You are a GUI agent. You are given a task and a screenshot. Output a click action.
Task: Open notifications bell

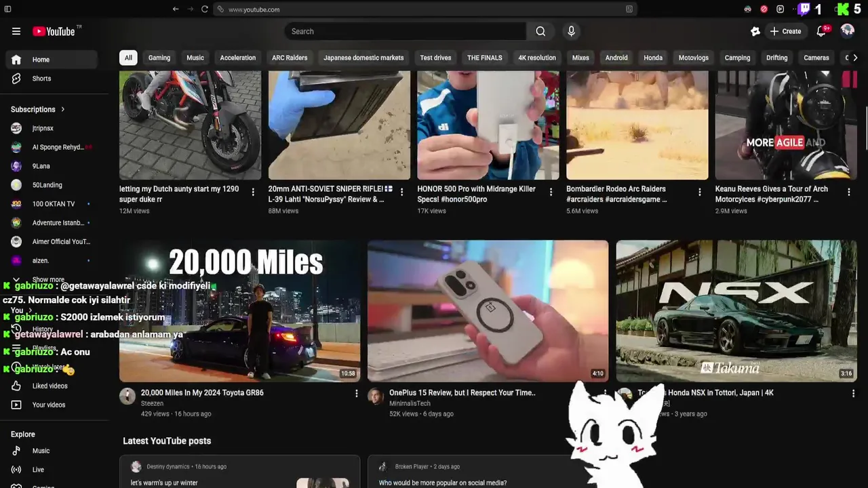click(x=821, y=31)
